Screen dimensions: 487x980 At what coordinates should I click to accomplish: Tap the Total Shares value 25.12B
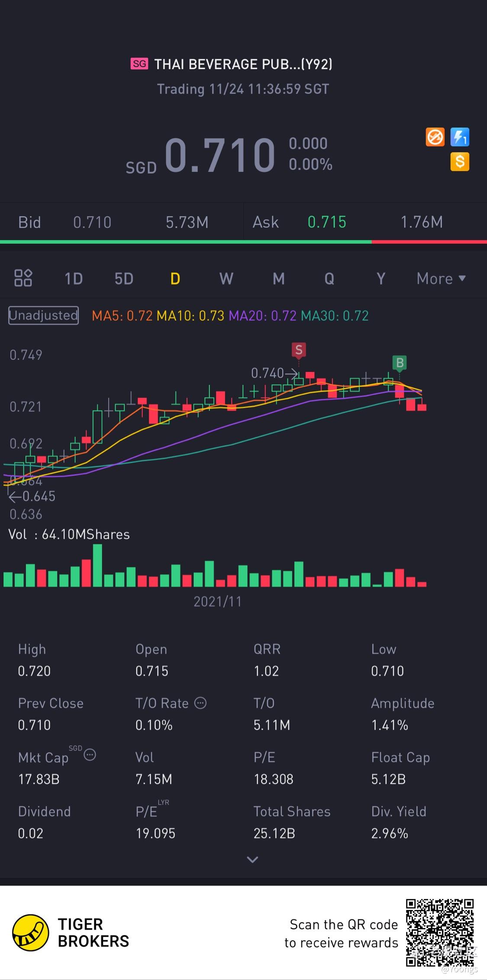(274, 833)
